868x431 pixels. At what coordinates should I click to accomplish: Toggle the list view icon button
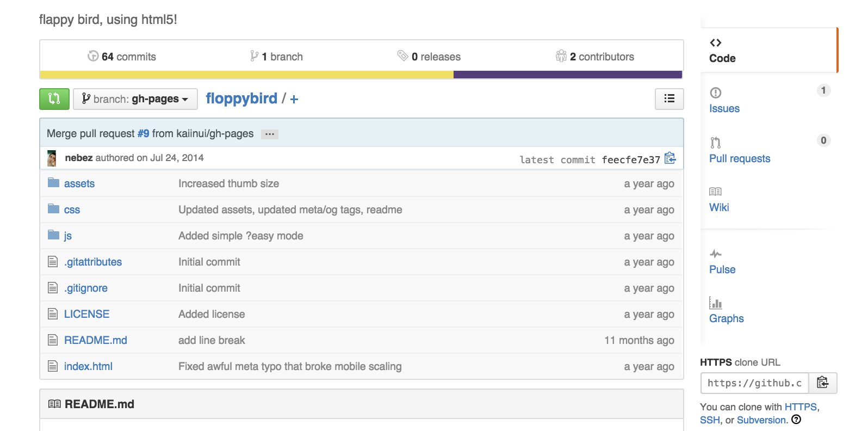669,99
